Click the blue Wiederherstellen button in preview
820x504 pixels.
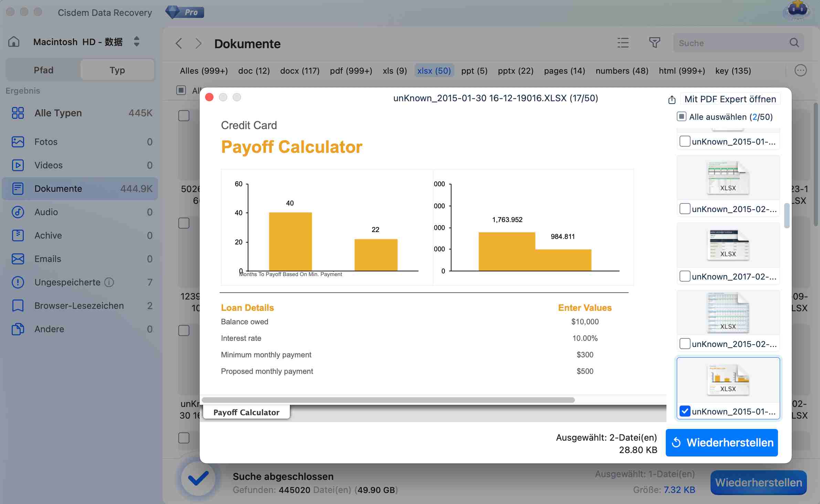[722, 442]
